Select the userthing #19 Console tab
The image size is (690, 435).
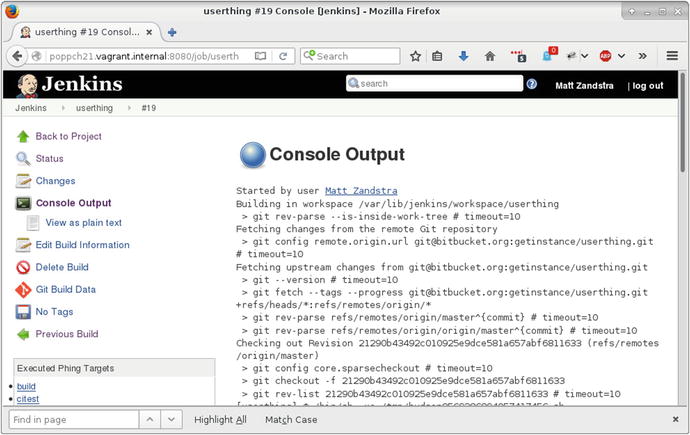(x=87, y=32)
